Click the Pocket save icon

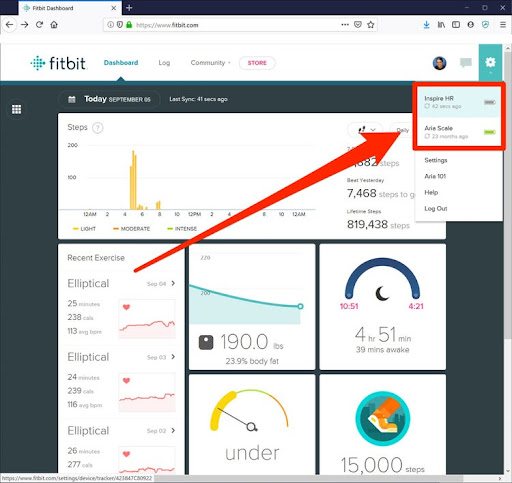[358, 25]
